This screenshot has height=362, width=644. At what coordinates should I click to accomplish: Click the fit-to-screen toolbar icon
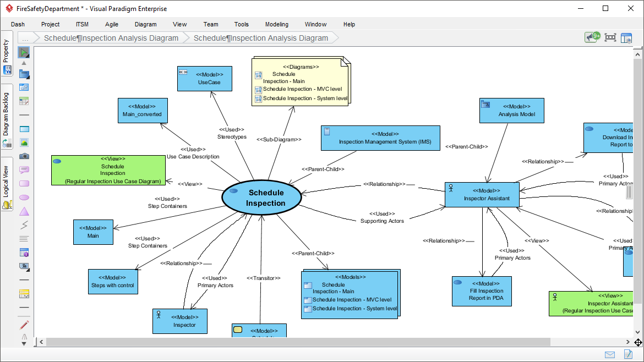point(610,38)
